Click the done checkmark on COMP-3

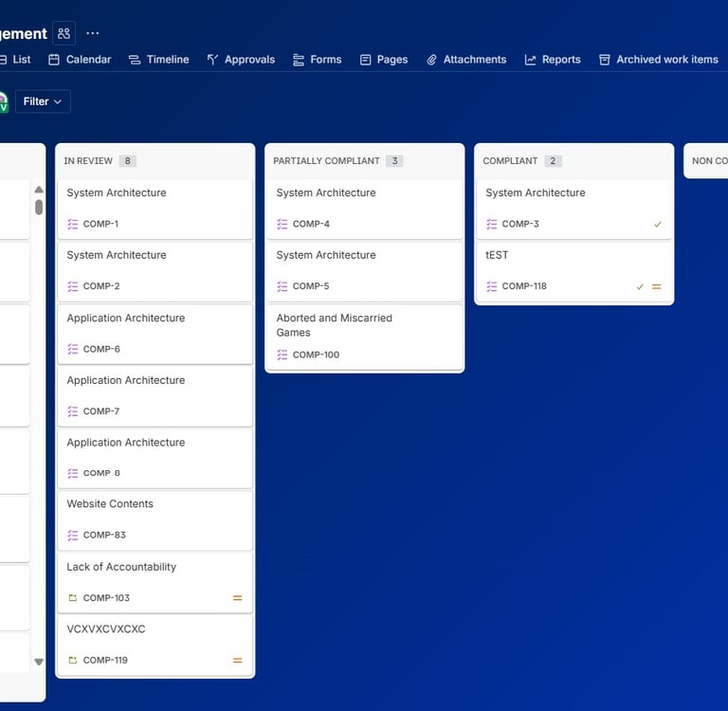coord(658,225)
